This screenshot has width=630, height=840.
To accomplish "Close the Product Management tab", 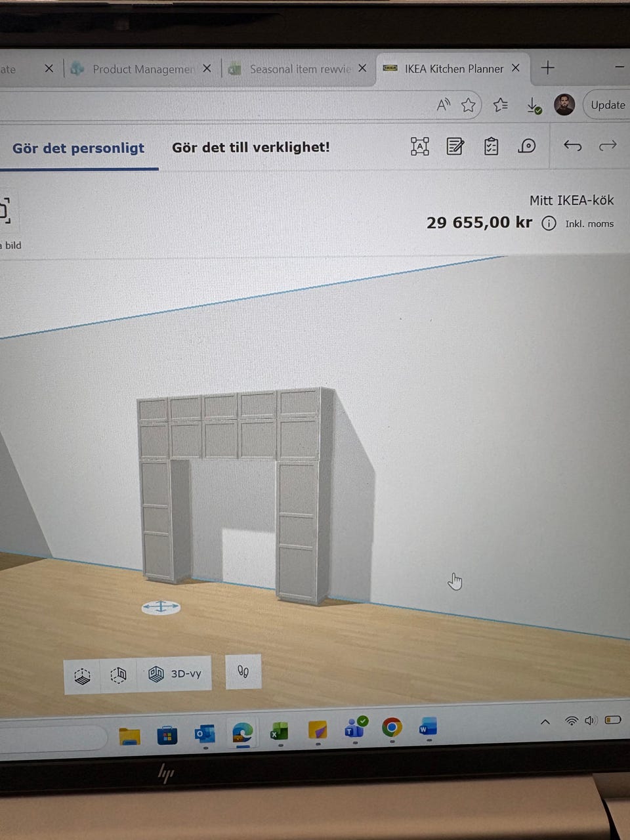I will click(207, 68).
